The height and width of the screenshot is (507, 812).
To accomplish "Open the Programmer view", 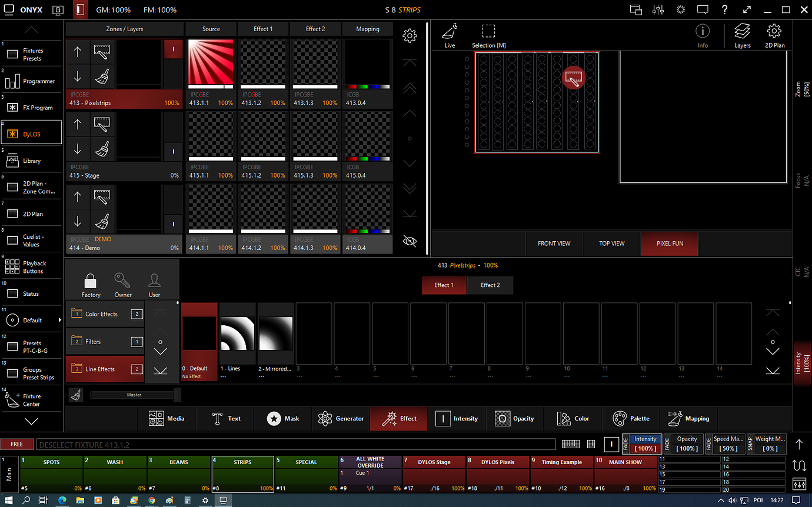I will click(31, 81).
